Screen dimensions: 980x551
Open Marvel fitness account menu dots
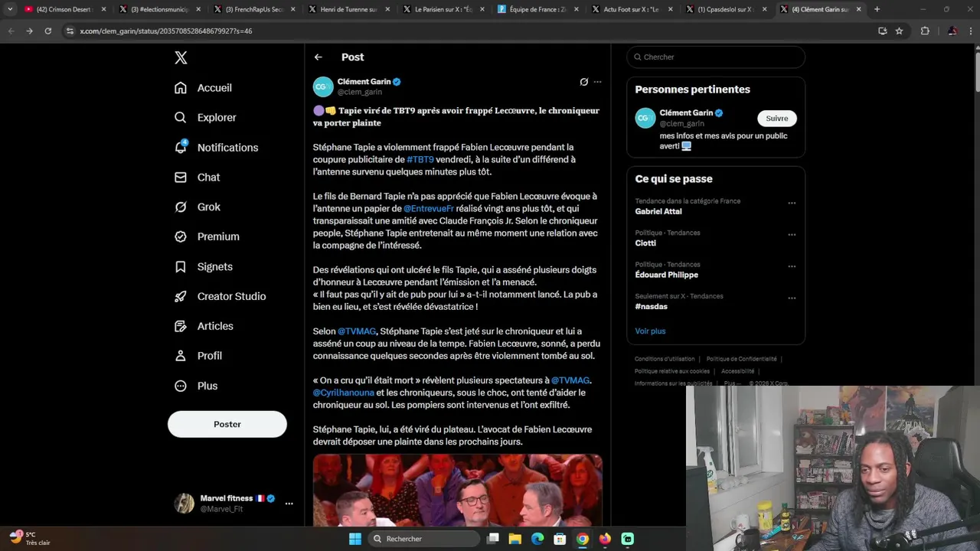point(289,504)
